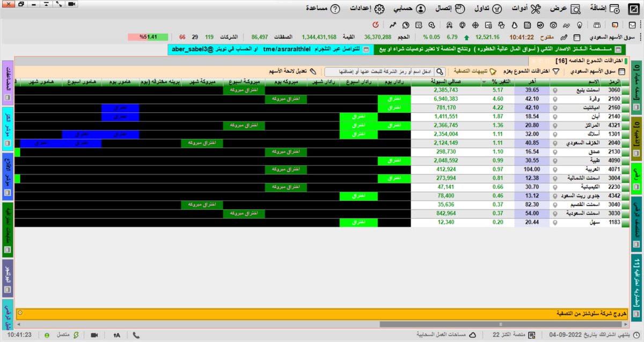Open إعدادات (Settings) from the top bar
Image resolution: width=644 pixels, height=342 pixels.
click(367, 9)
